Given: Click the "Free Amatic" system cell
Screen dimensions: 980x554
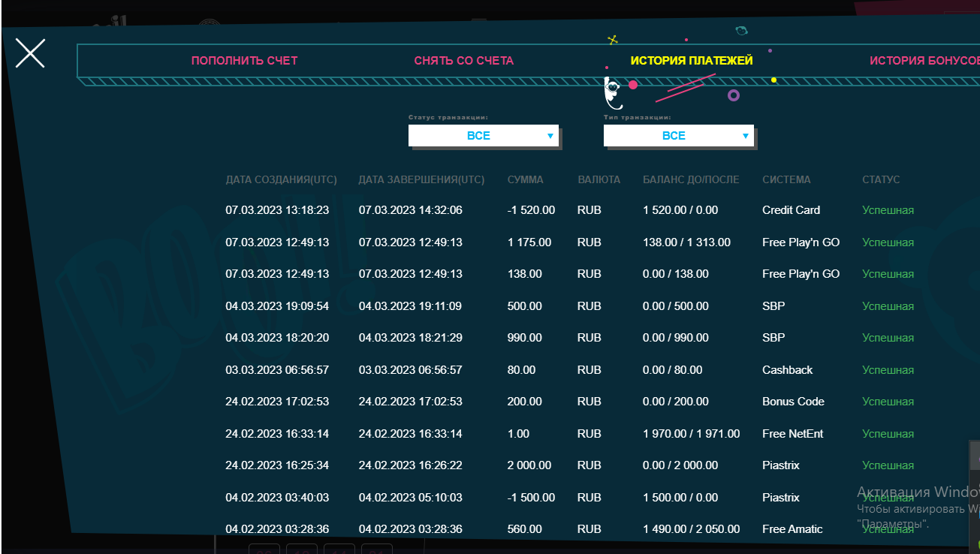Looking at the screenshot, I should pos(792,529).
